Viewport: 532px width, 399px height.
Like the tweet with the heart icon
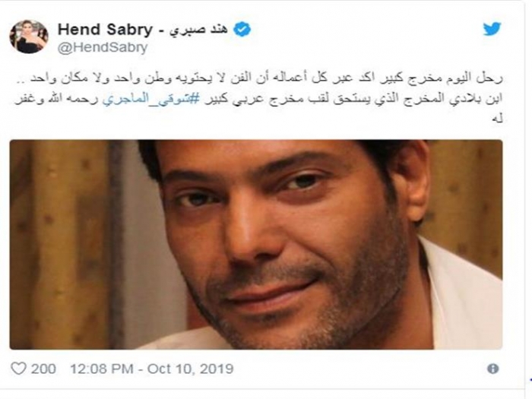(x=19, y=369)
